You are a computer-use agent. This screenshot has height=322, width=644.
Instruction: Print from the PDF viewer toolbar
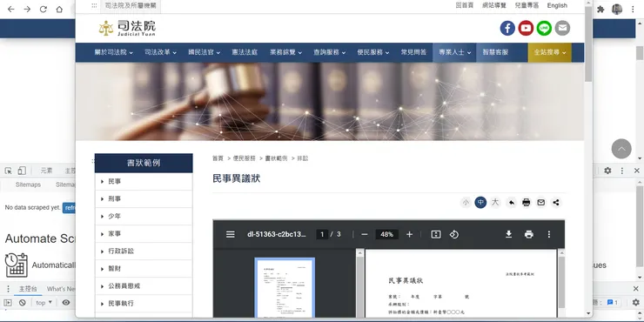[x=529, y=234]
